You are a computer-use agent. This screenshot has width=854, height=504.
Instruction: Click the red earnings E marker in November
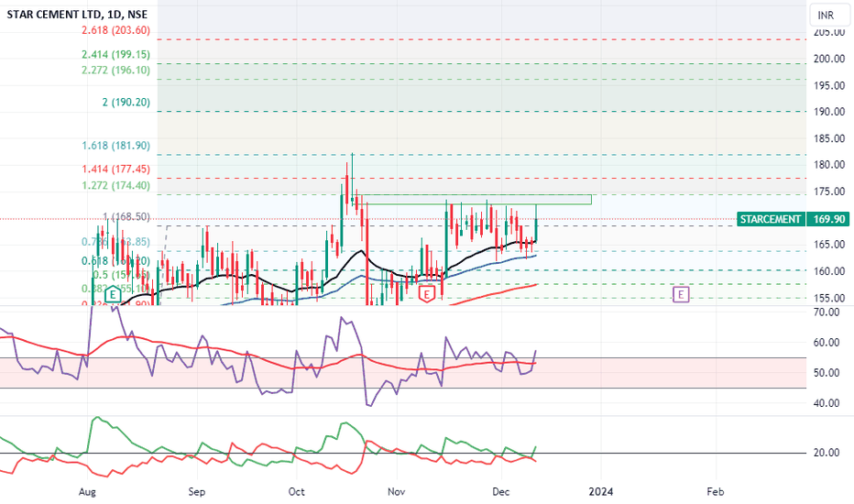click(x=426, y=295)
